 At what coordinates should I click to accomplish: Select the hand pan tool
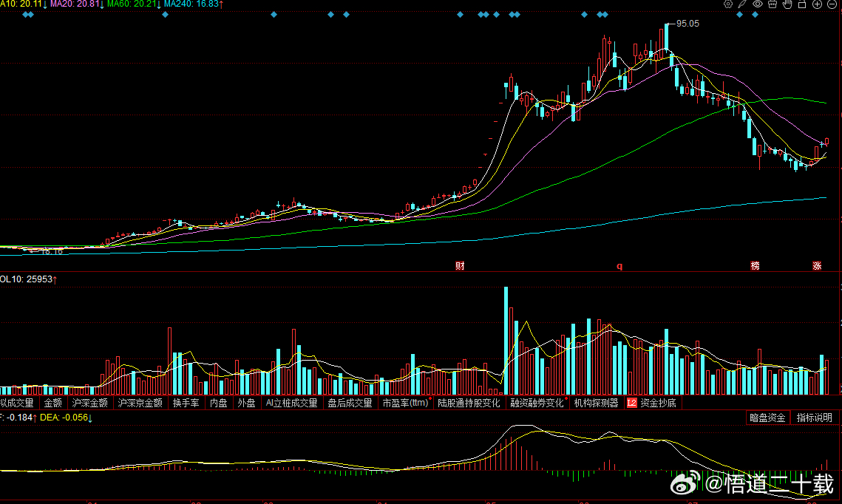point(787,4)
